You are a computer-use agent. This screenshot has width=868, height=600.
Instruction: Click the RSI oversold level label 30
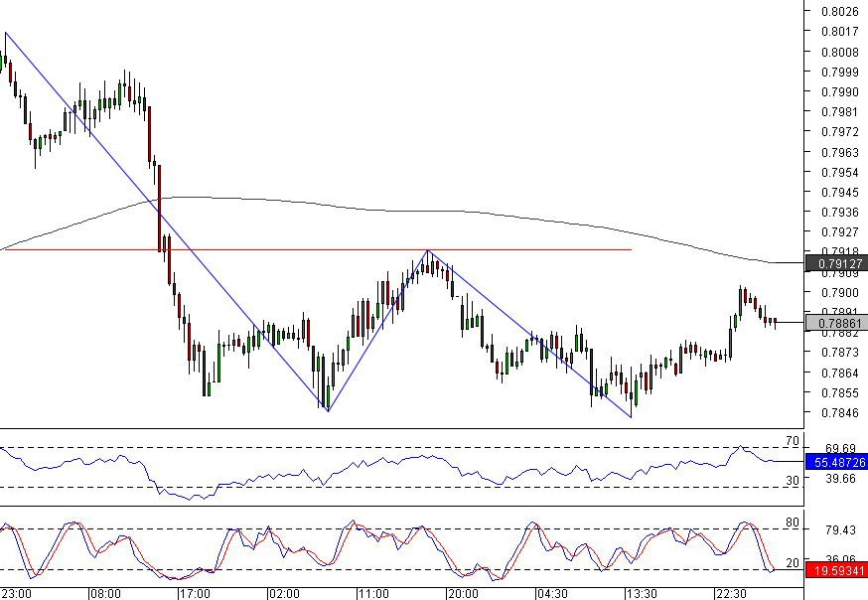pos(793,481)
